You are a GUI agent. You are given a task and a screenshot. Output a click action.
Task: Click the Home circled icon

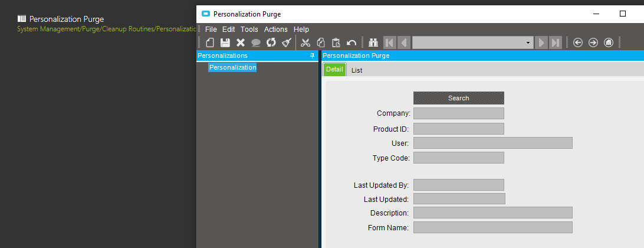tap(609, 43)
